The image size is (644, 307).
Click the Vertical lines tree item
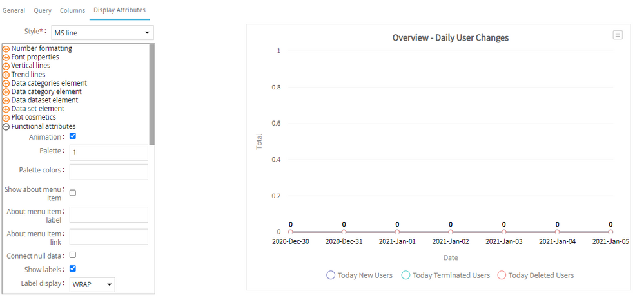(30, 66)
